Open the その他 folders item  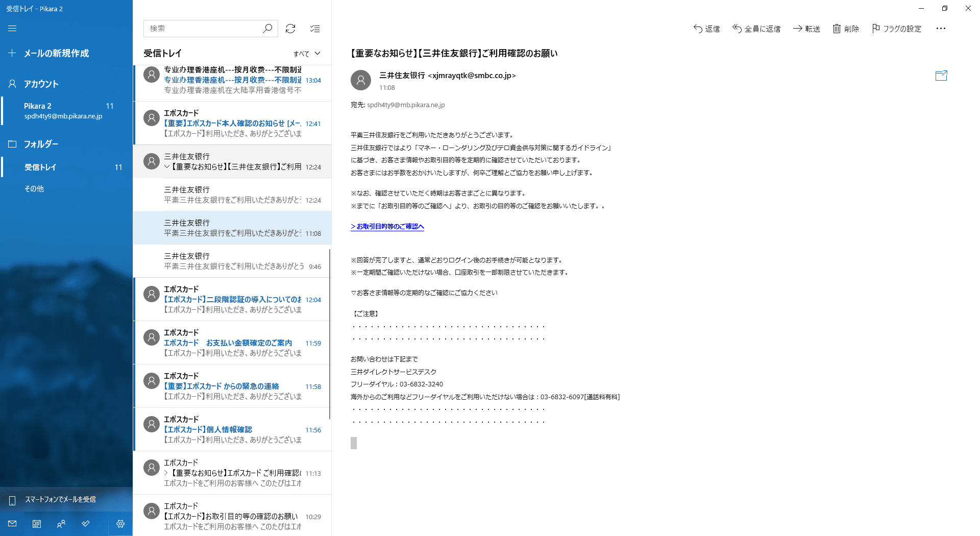point(66,188)
